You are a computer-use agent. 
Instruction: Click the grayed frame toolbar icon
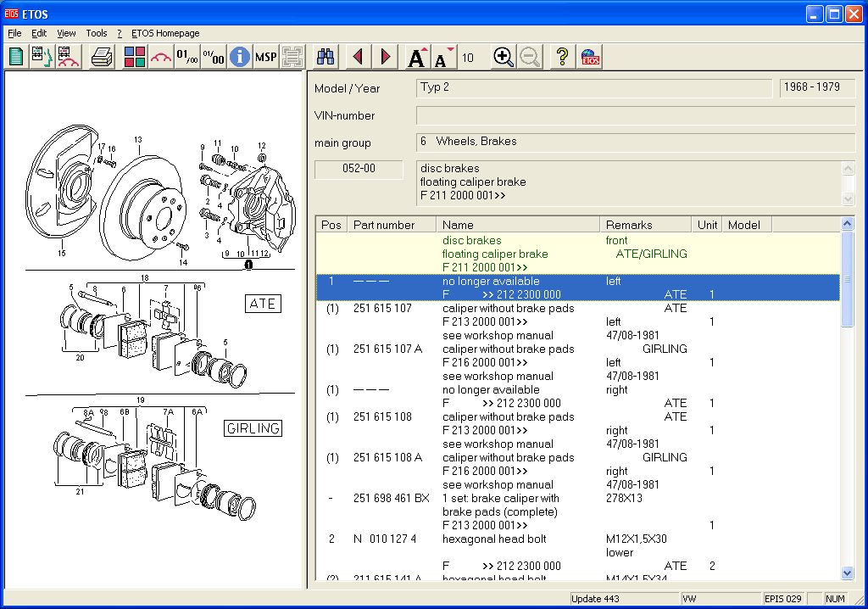click(x=292, y=57)
